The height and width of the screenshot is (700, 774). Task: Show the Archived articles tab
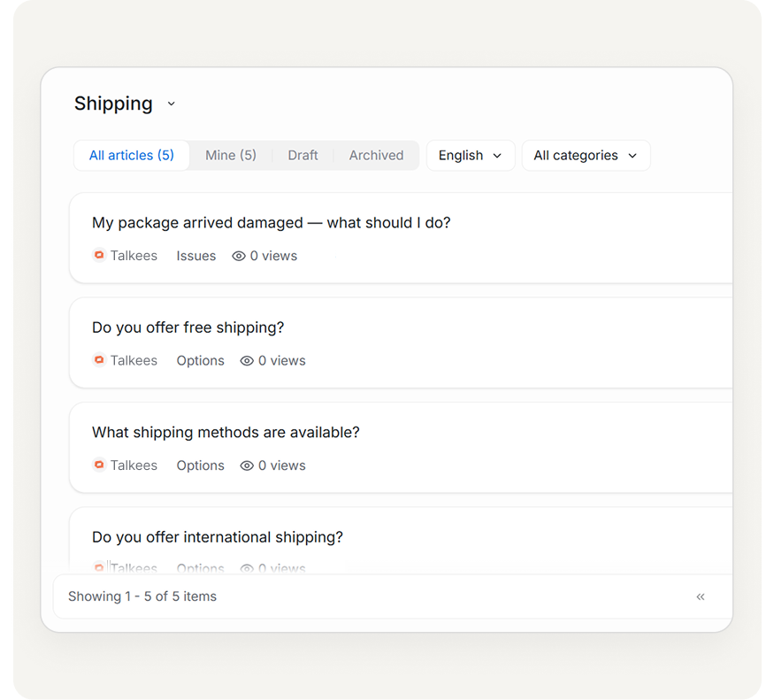point(376,156)
